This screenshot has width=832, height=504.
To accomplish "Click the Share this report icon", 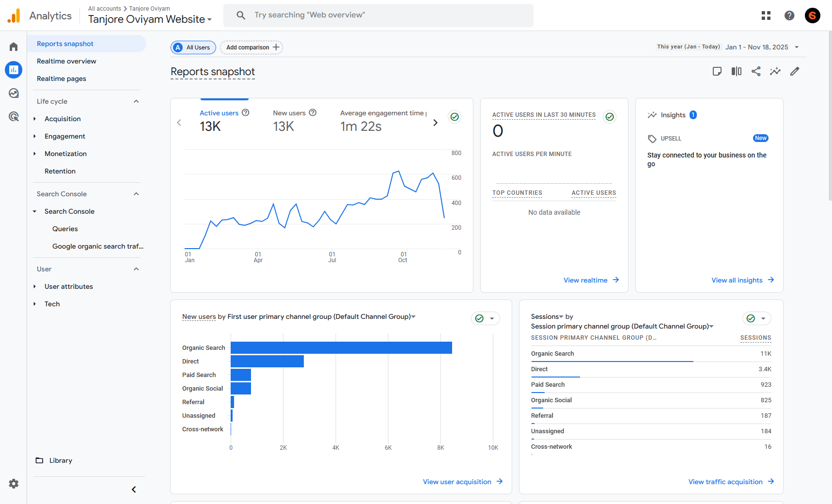I will click(x=756, y=72).
